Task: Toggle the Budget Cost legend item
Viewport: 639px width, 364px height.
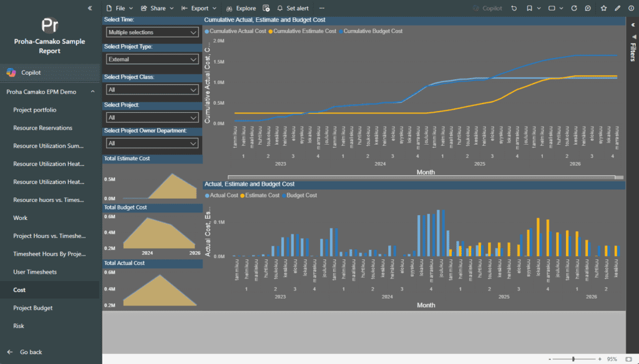Action: (x=301, y=195)
